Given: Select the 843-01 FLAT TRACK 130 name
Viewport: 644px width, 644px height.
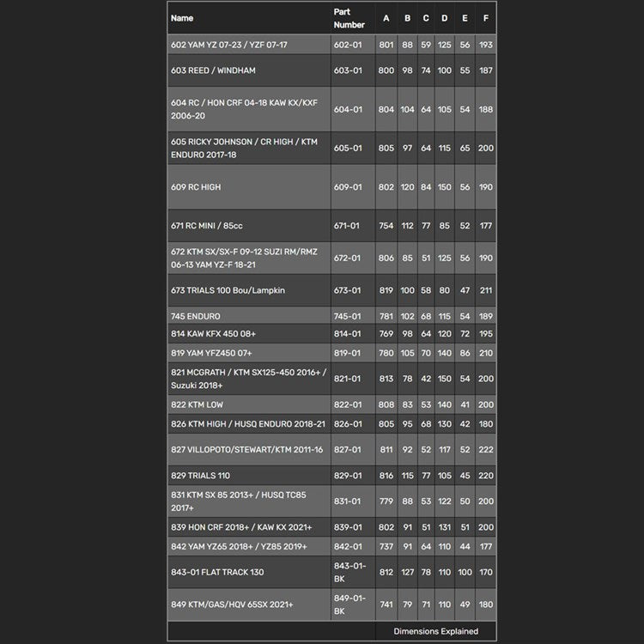Looking at the screenshot, I should [x=217, y=573].
